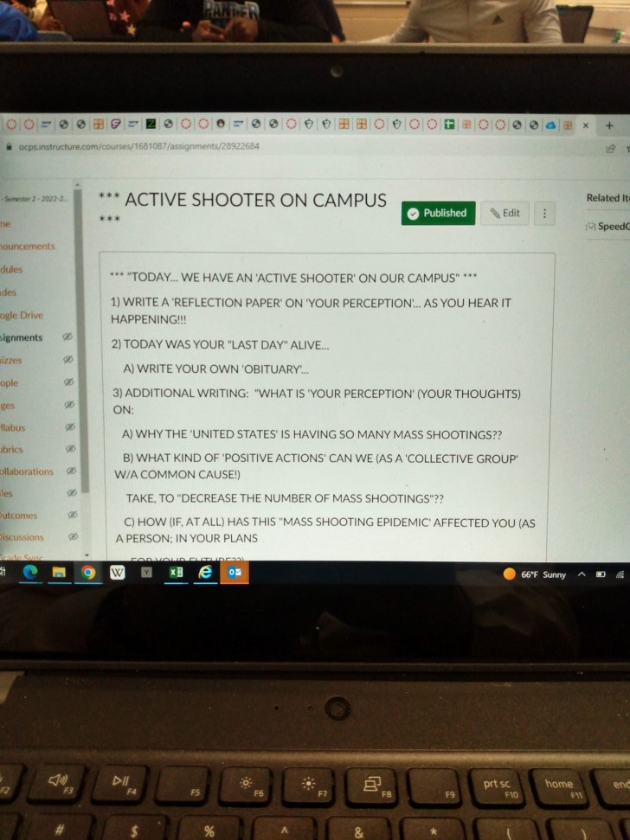Open Announcements in the course navigation

pyautogui.click(x=26, y=247)
